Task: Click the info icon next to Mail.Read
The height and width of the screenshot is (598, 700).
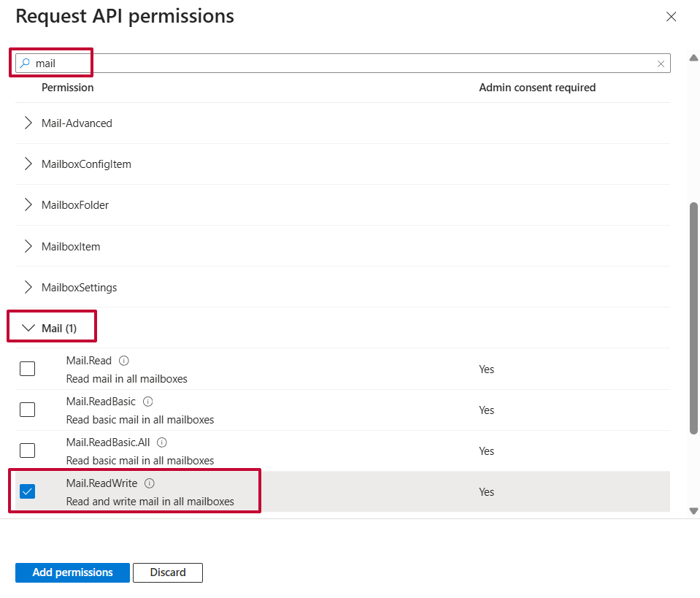Action: pos(124,361)
